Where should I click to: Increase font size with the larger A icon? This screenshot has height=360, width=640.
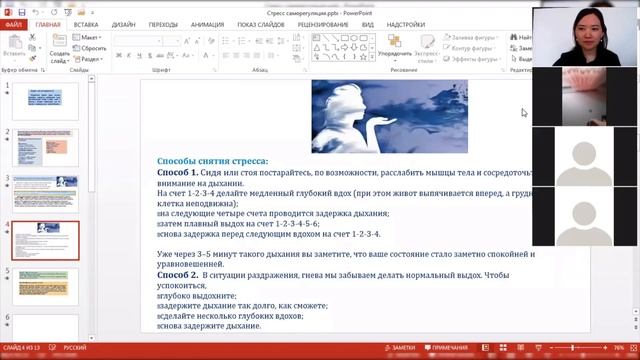(x=187, y=41)
